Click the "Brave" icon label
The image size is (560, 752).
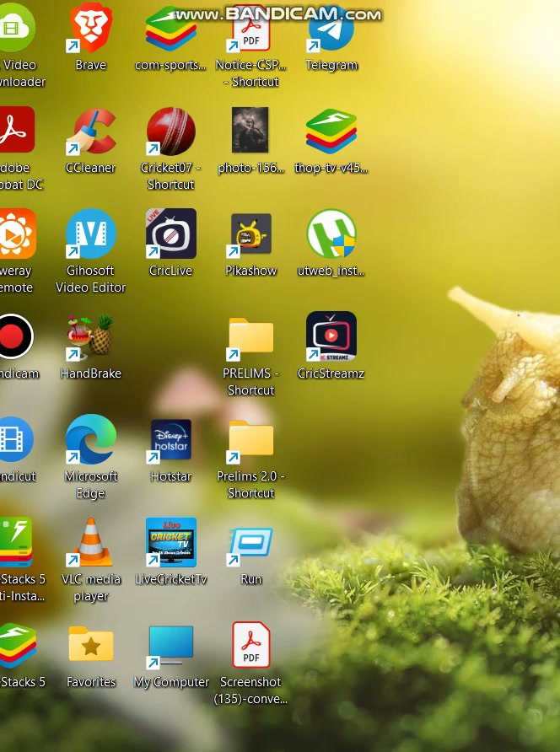[91, 65]
